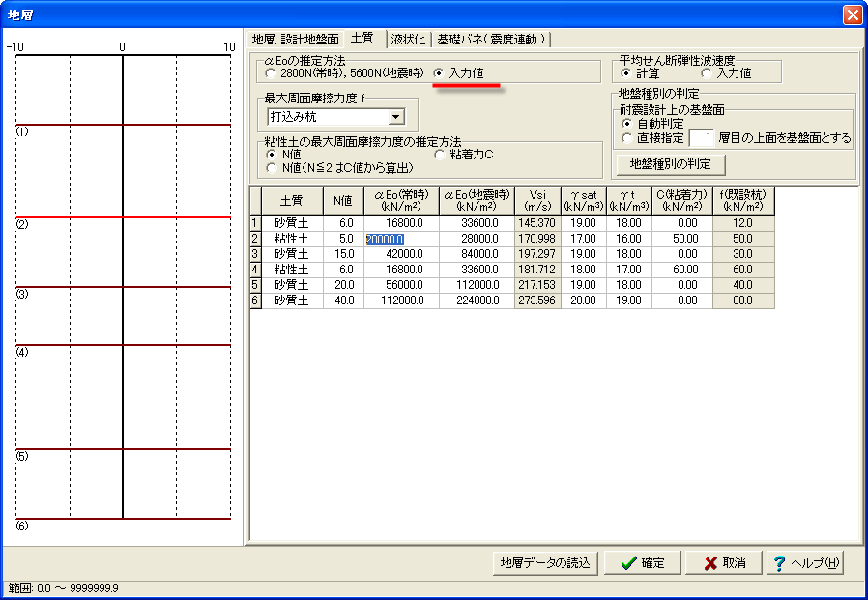868x600 pixels.
Task: Click the 地層データの読込 button
Action: [545, 563]
